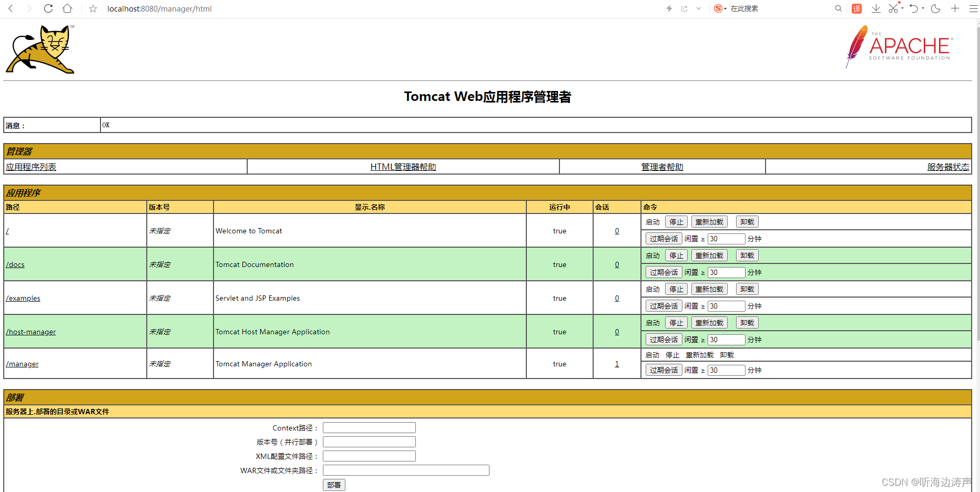Reload the /docs application
980x492 pixels.
pos(709,255)
